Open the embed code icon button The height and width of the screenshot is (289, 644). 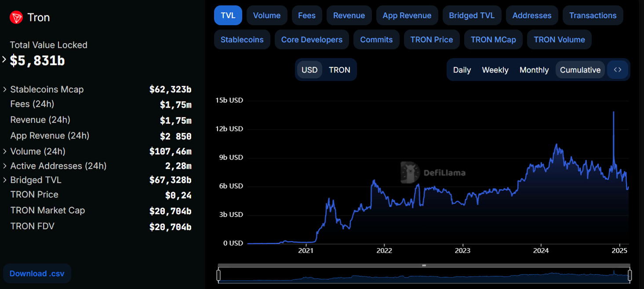click(618, 70)
